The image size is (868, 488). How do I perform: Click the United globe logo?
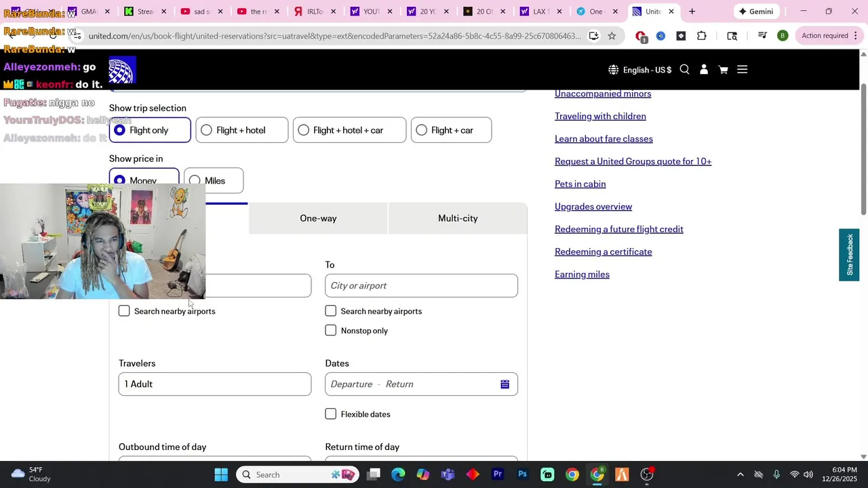(122, 70)
